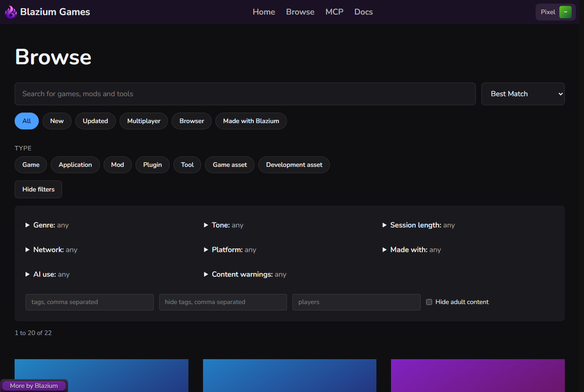Click the green Pixel user avatar

(x=565, y=12)
